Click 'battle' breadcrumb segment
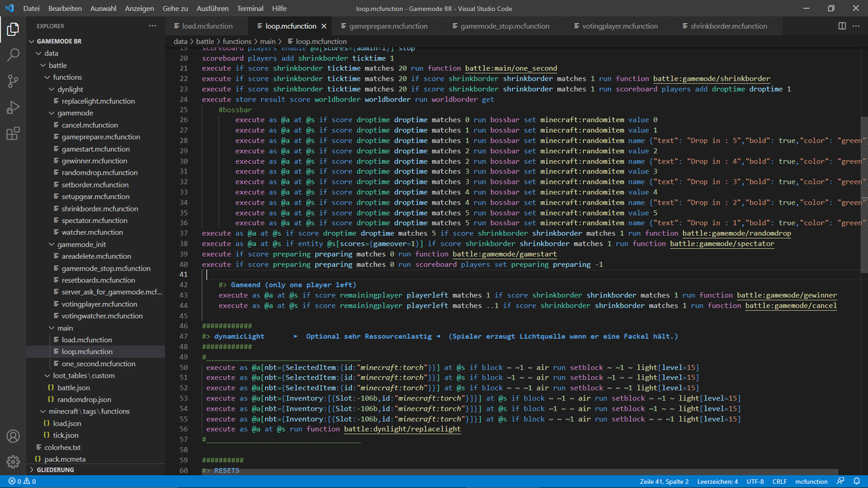The height and width of the screenshot is (488, 868). coord(205,41)
